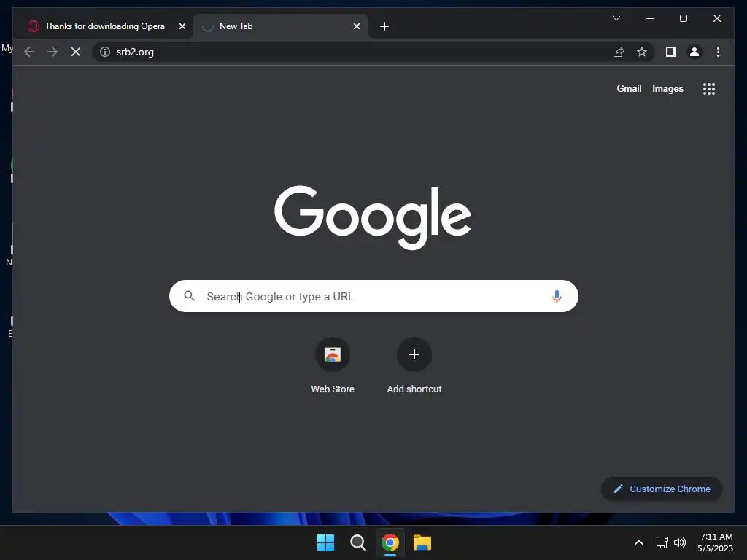Open Chrome's three-dot menu
Viewport: 747px width, 560px height.
click(718, 52)
